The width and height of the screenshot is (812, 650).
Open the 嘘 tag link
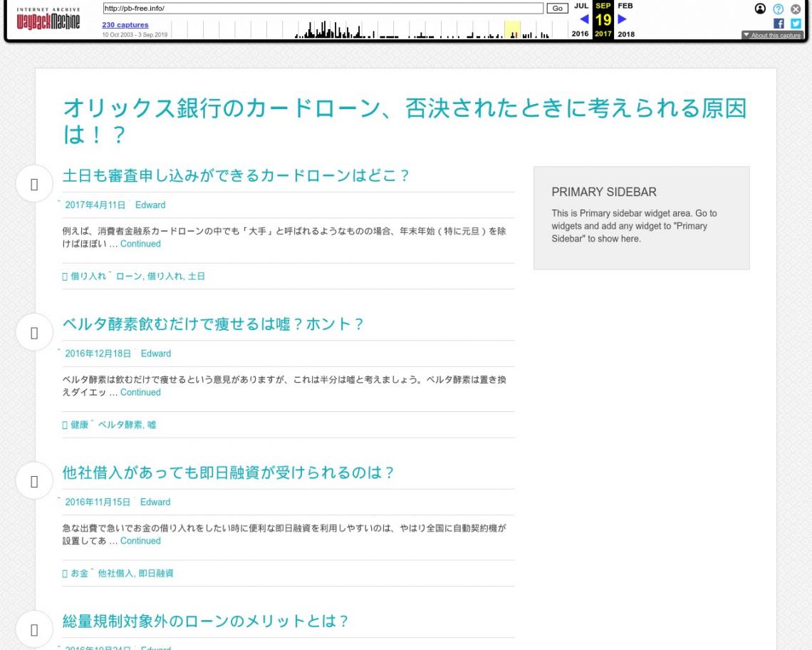[152, 425]
